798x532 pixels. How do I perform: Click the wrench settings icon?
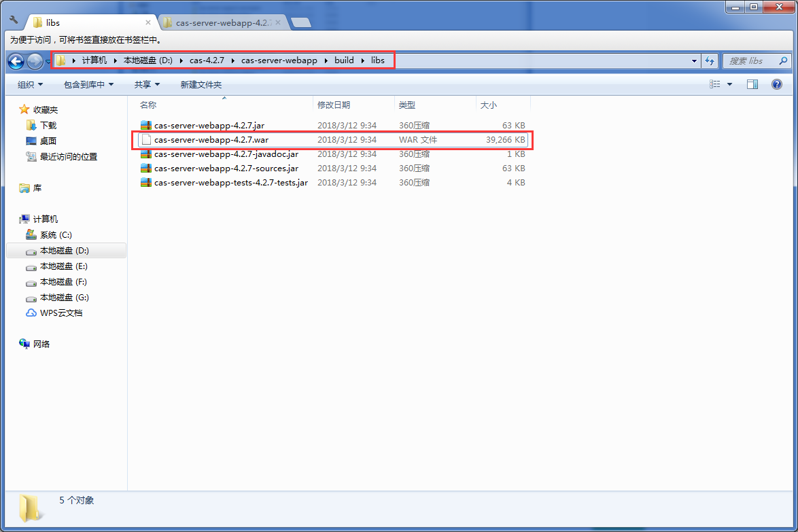click(14, 20)
